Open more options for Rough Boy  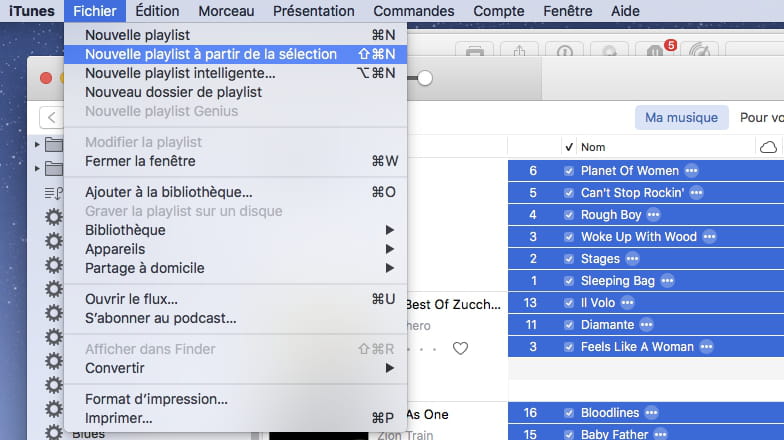point(653,214)
